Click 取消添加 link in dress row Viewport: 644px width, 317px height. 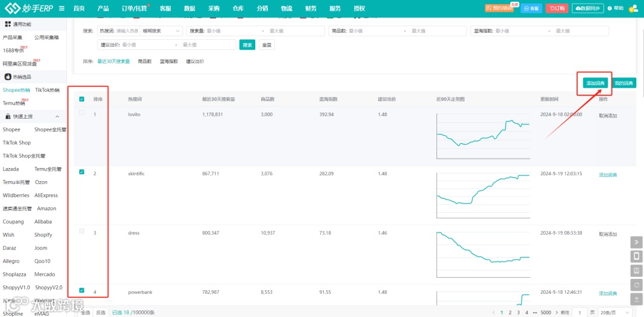click(608, 234)
